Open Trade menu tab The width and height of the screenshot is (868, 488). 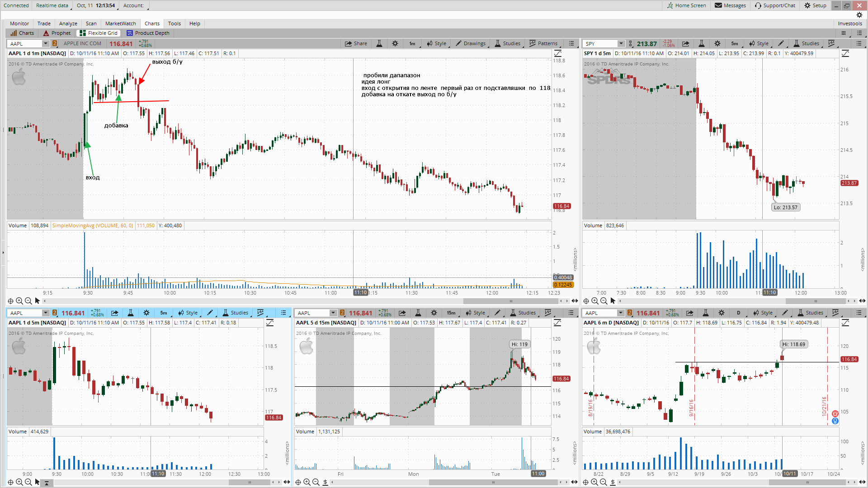tap(44, 23)
